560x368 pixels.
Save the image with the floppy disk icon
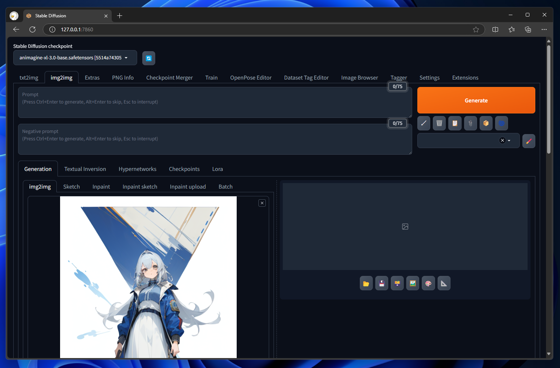[x=382, y=283]
